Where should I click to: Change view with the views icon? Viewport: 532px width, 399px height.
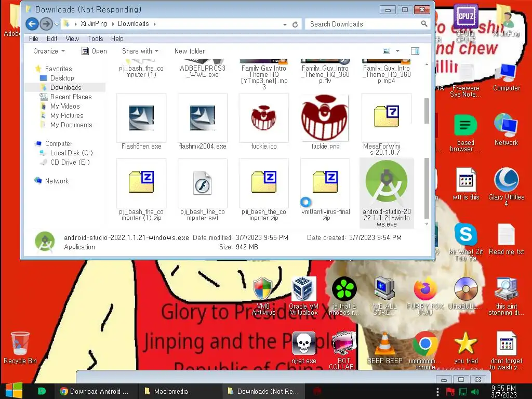[387, 51]
